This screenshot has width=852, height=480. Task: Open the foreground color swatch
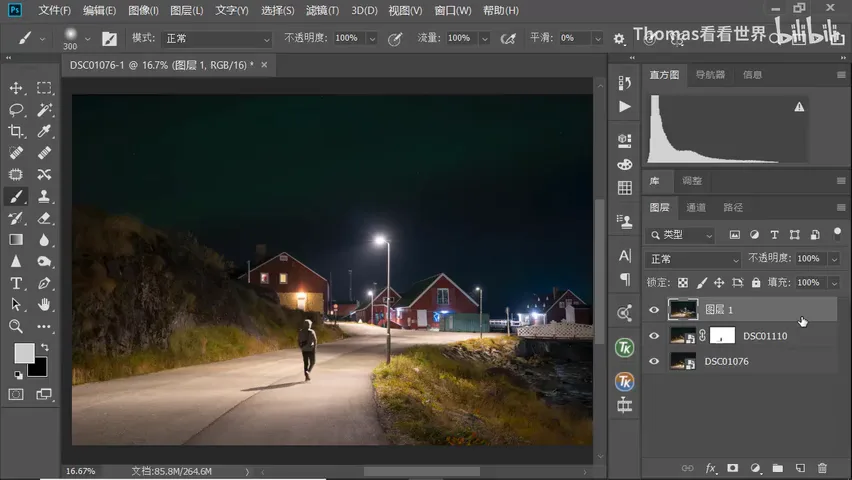click(23, 352)
